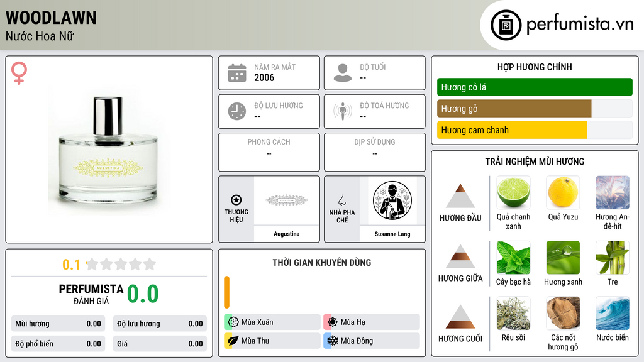Image resolution: width=644 pixels, height=362 pixels.
Task: Click the Mùa Thu leaf icon
Action: click(233, 341)
